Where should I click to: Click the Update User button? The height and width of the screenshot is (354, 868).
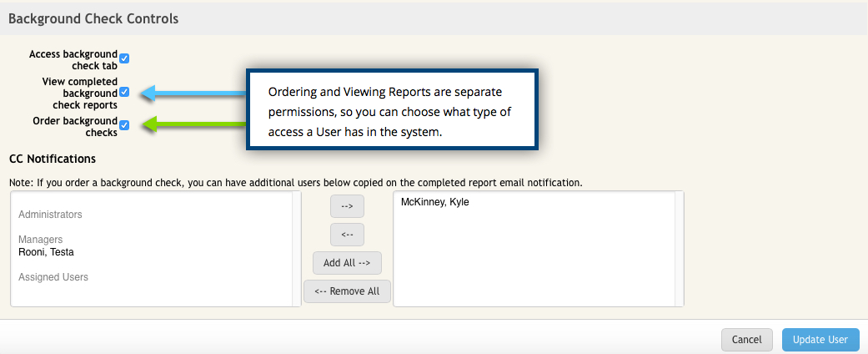820,339
